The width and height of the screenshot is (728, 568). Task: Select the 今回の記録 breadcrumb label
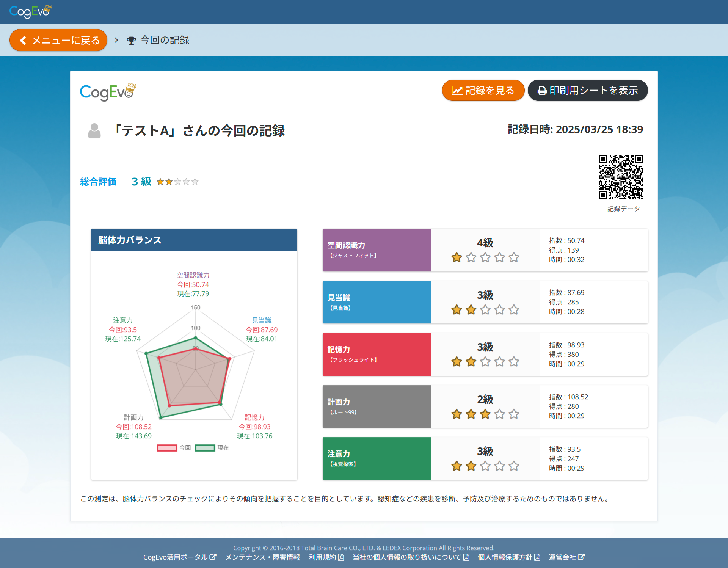(x=165, y=40)
